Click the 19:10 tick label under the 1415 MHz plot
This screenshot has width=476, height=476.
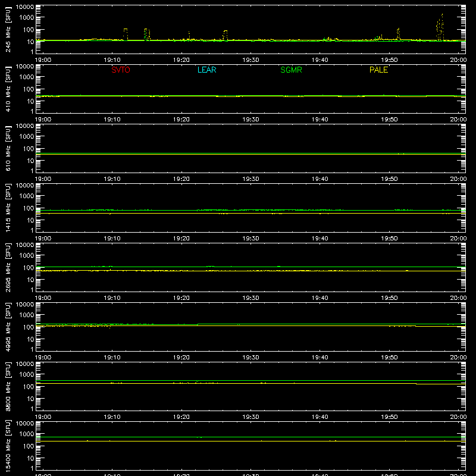[x=112, y=239]
